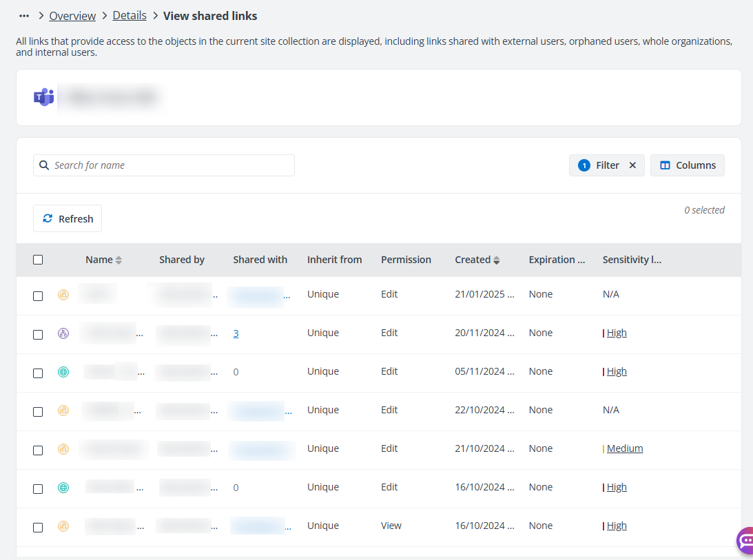This screenshot has height=560, width=753.
Task: Select the checkbox for the View permission row
Action: click(x=38, y=527)
